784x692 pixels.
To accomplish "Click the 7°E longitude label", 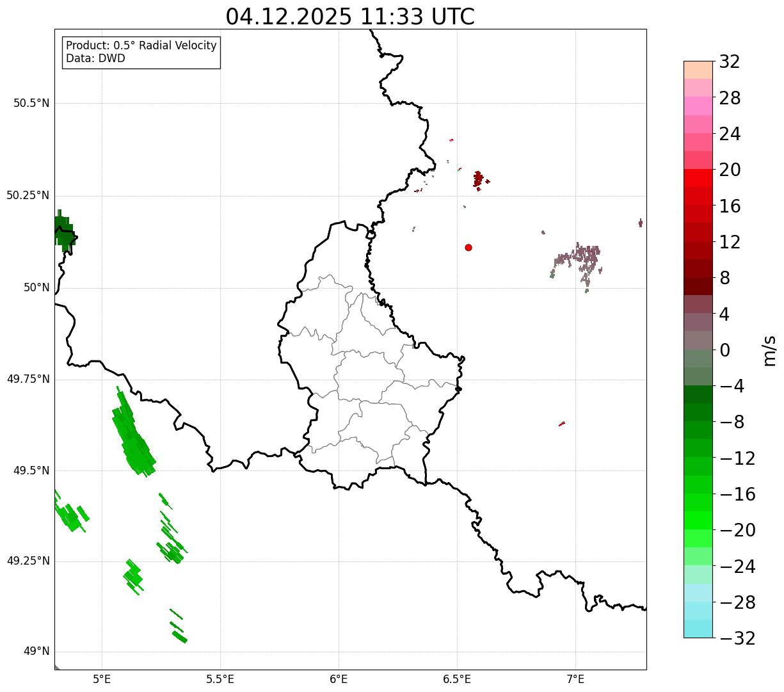I will pyautogui.click(x=575, y=679).
